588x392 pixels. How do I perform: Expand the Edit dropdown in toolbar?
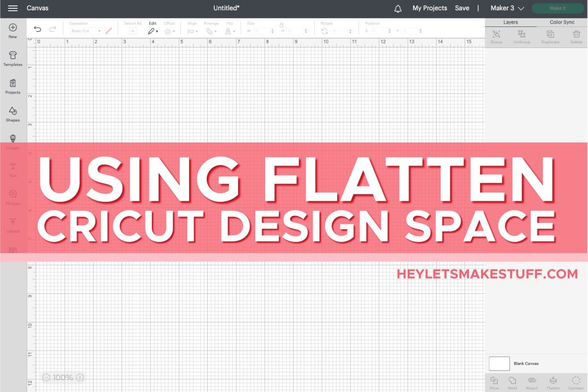coord(153,31)
